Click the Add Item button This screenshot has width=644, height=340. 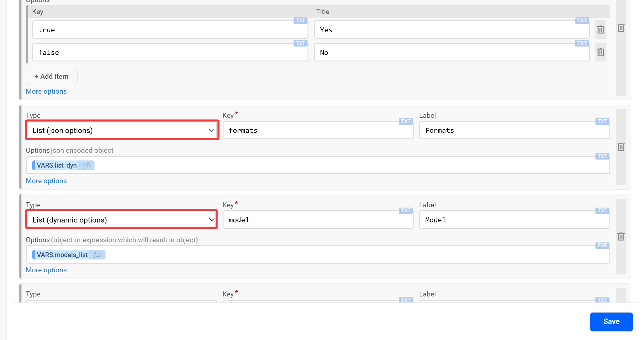52,76
